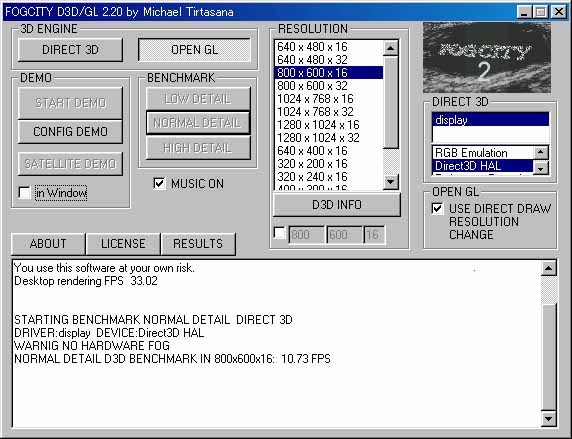
Task: Click the custom height field showing 600
Action: [344, 235]
